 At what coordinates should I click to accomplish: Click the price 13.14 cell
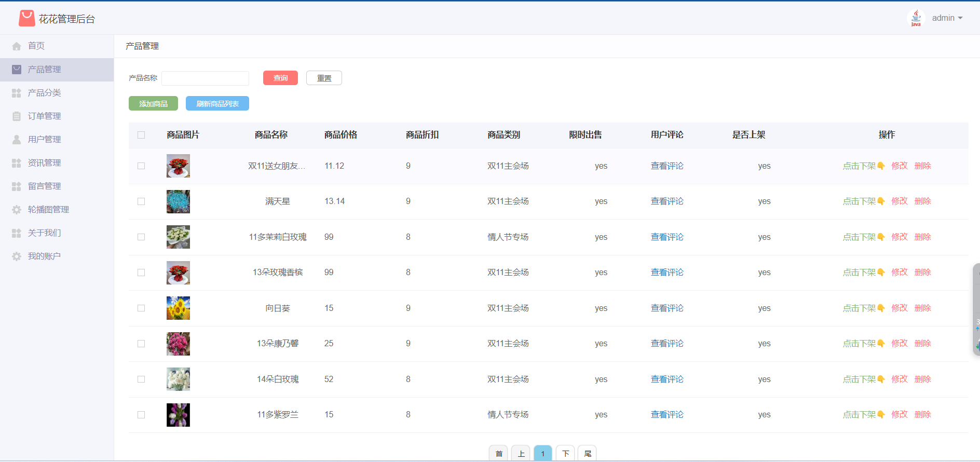pyautogui.click(x=335, y=201)
